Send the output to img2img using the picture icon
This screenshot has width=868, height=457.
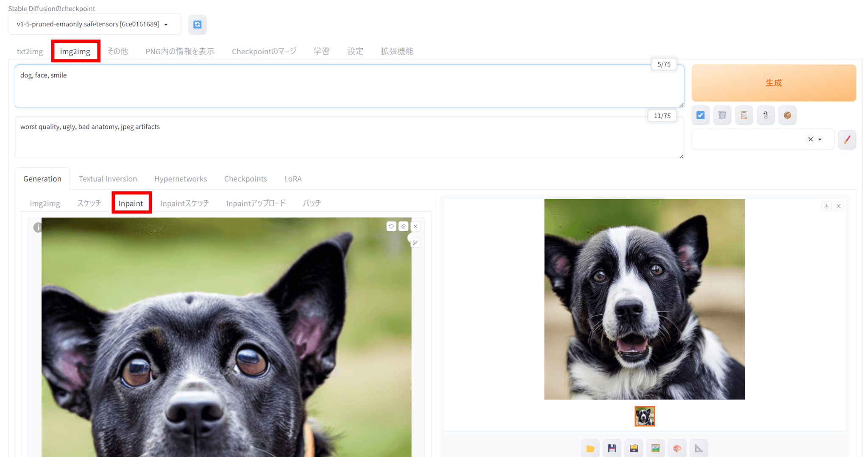click(x=655, y=448)
